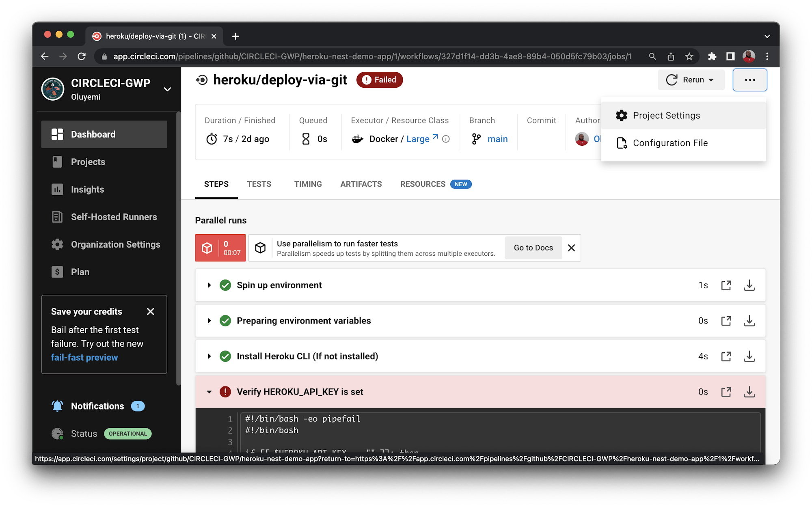Viewport: 812px width, 507px height.
Task: Open Verify HEROKU_API_KEY output in new tab
Action: point(726,392)
